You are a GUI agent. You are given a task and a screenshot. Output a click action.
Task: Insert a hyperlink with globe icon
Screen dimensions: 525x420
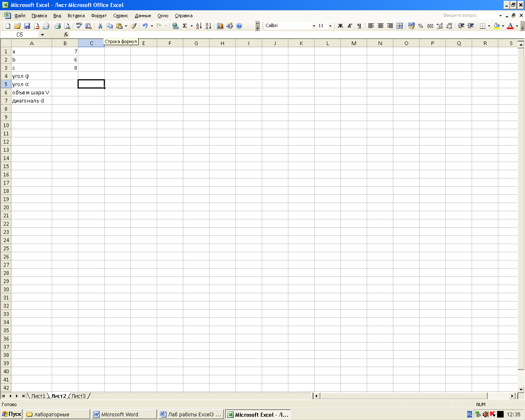tap(176, 26)
